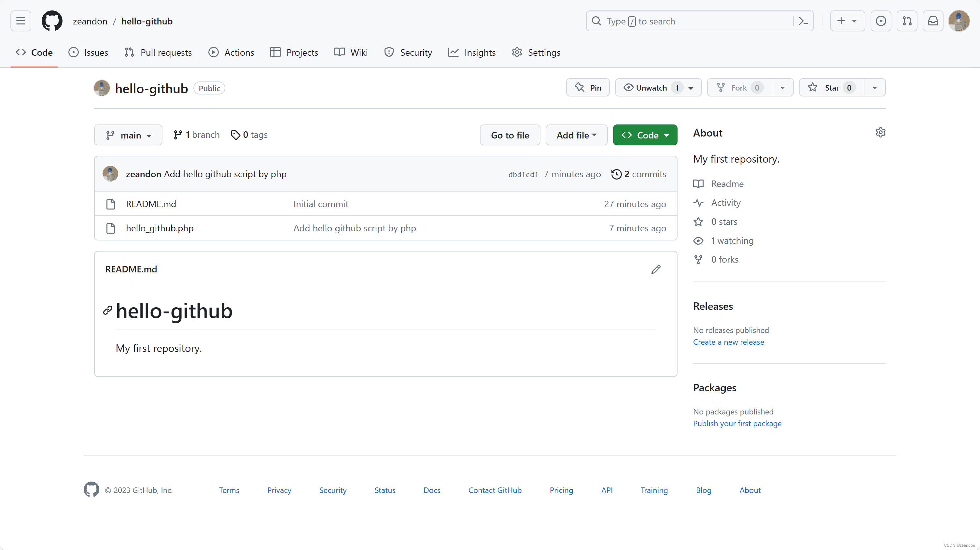Open profile avatar menu
This screenshot has width=980, height=550.
coord(959,21)
